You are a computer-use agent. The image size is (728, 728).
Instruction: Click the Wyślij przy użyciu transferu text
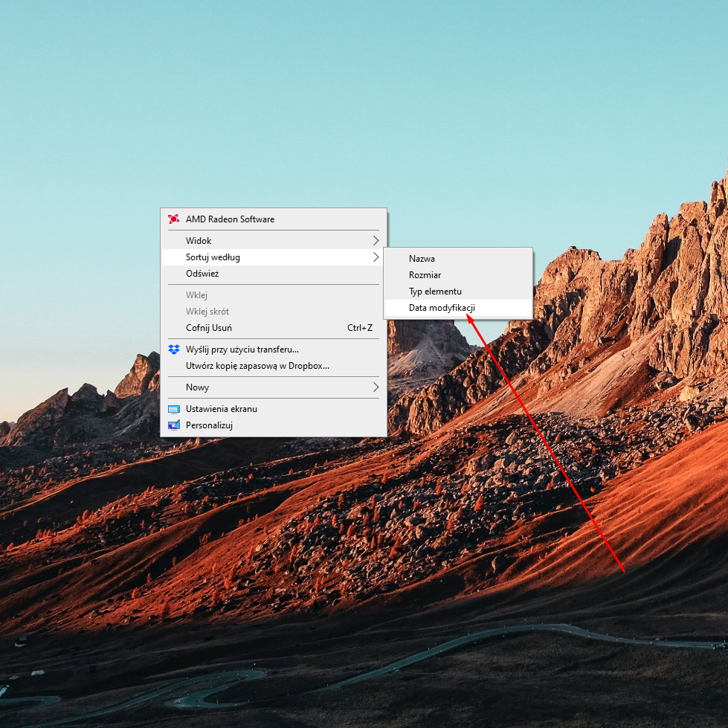click(242, 349)
